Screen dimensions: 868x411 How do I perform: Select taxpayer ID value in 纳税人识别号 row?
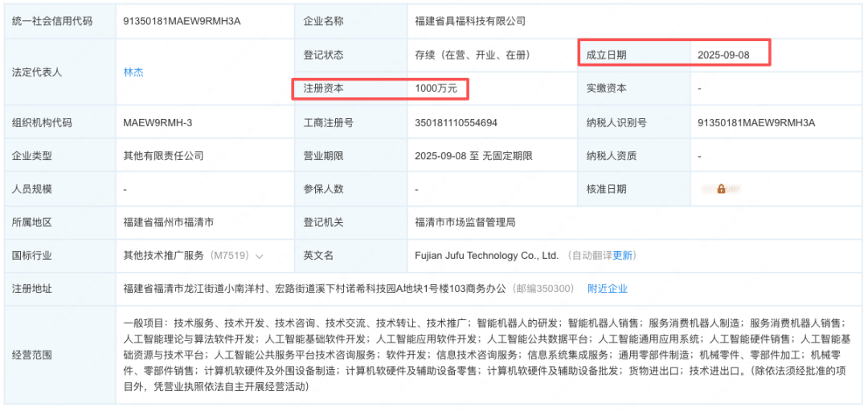[x=757, y=122]
